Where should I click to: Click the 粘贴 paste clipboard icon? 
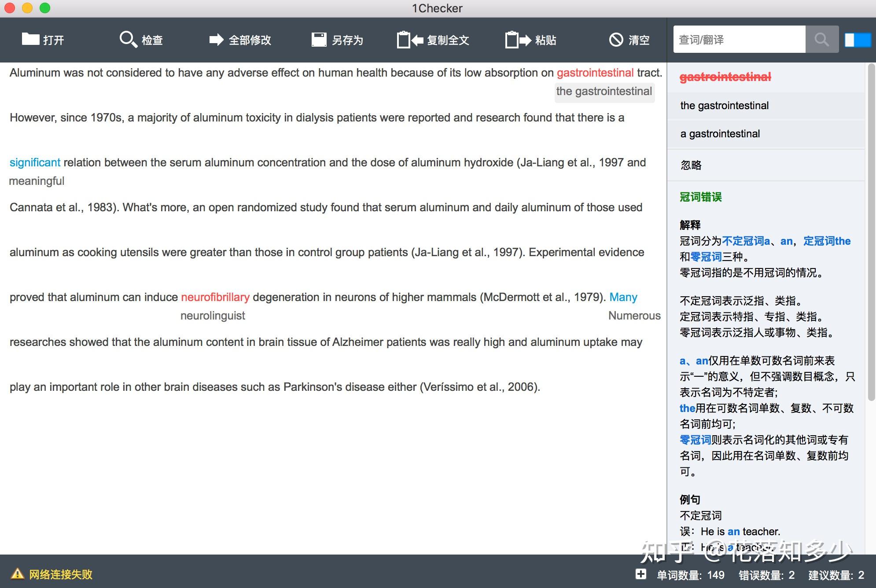click(x=518, y=40)
